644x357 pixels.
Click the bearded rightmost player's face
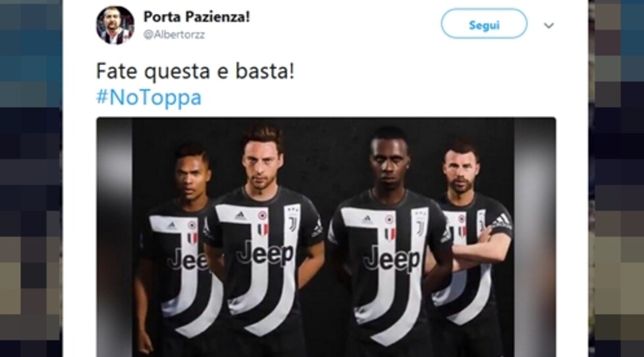pos(460,170)
